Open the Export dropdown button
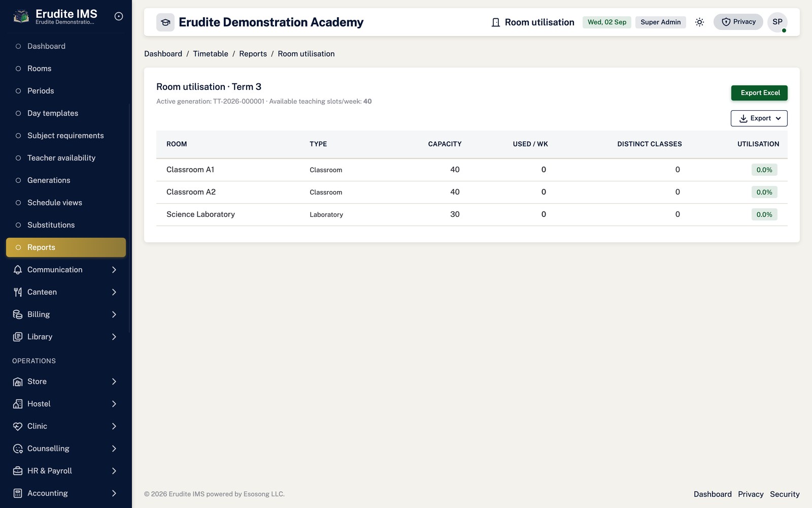Image resolution: width=812 pixels, height=508 pixels. tap(759, 118)
